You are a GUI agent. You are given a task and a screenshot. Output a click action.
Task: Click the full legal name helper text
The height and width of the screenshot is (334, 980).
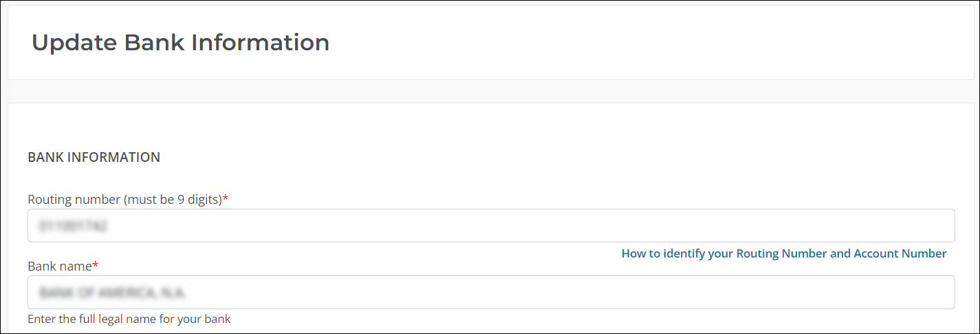(129, 319)
